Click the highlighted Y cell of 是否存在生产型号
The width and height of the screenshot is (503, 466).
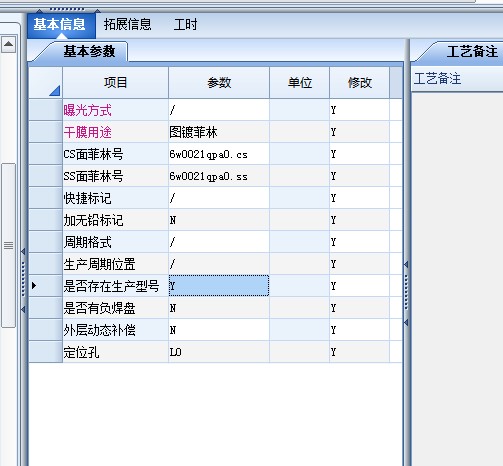click(x=219, y=286)
